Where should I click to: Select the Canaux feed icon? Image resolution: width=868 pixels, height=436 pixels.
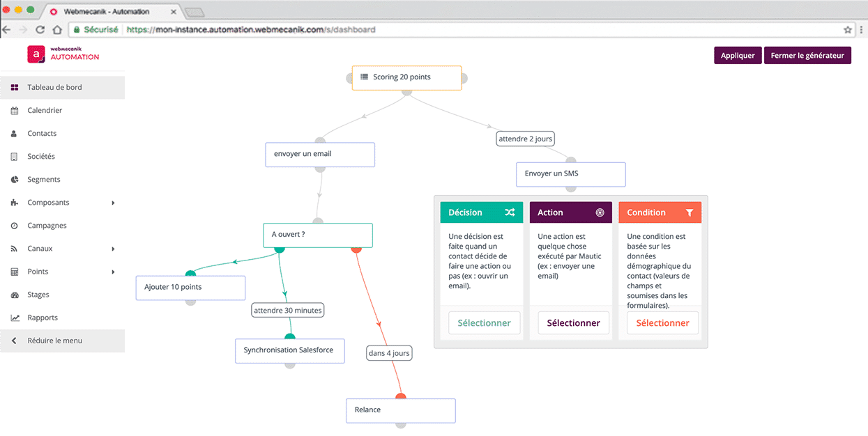14,248
